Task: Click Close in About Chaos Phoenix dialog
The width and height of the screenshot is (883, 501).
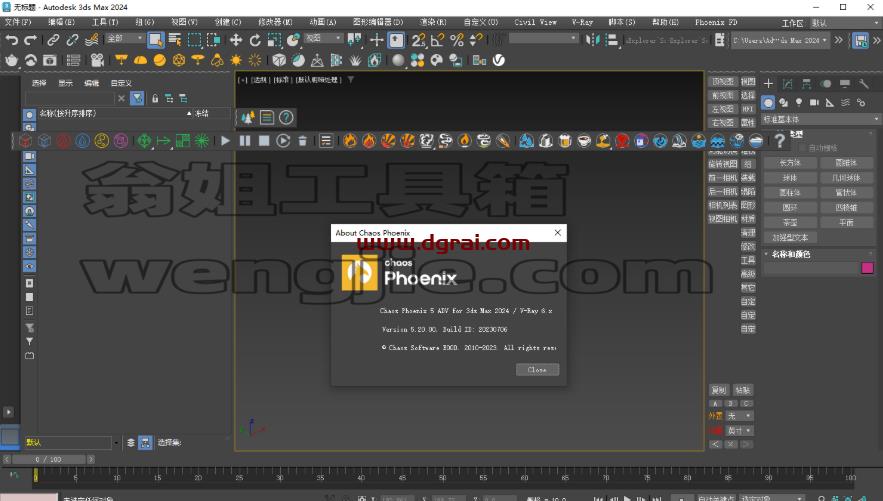Action: pyautogui.click(x=537, y=370)
